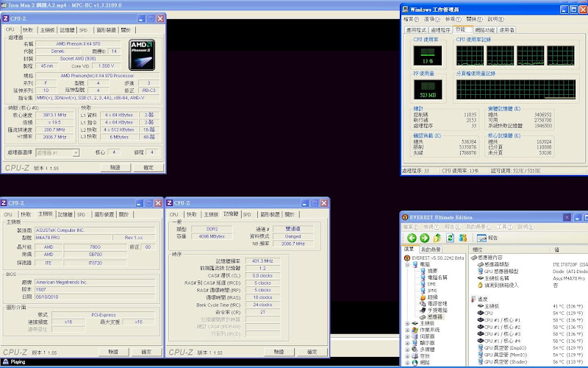The height and width of the screenshot is (368, 588).
Task: Click the EVEREST Ultimate Edition title bar icon
Action: (x=405, y=217)
